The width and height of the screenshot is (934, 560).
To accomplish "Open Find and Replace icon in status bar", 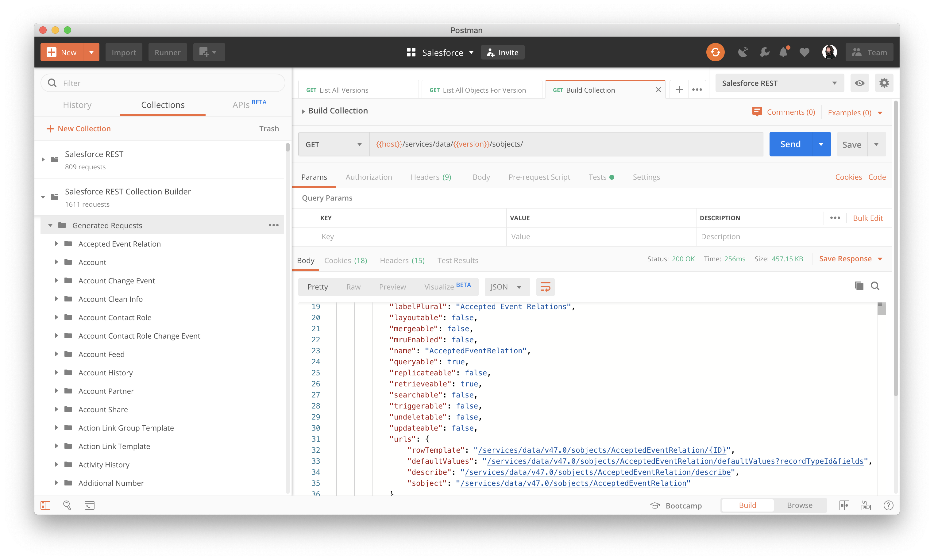I will click(x=67, y=505).
